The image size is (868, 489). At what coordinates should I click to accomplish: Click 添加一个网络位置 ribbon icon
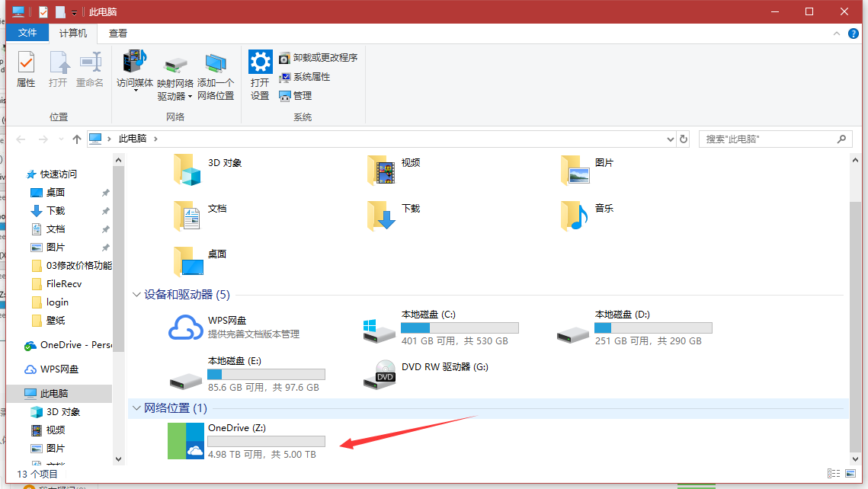(x=216, y=75)
